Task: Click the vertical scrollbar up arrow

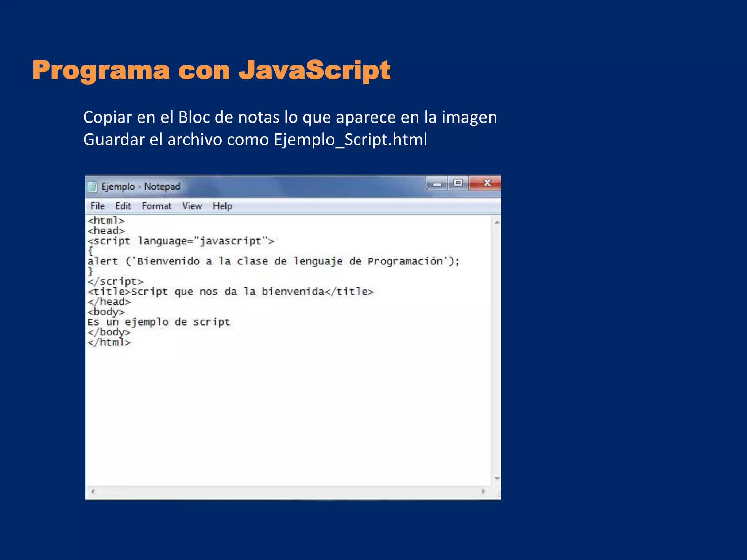Action: click(497, 222)
